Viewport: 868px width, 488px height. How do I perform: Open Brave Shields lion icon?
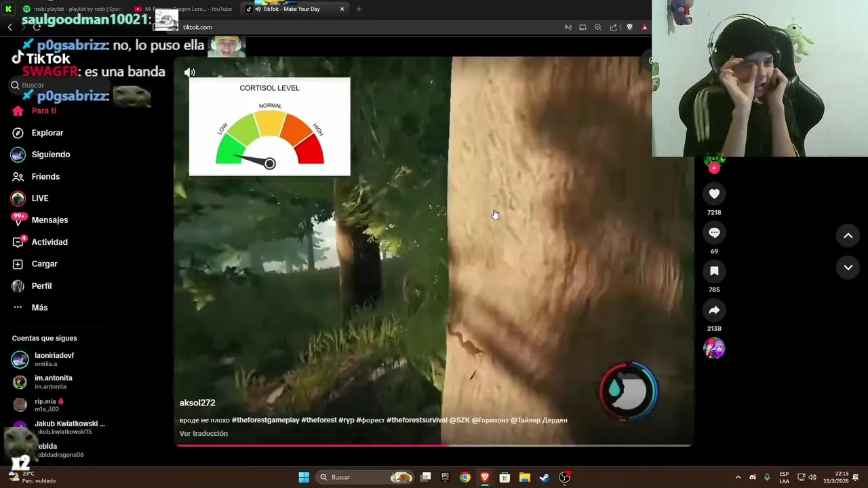pos(629,27)
